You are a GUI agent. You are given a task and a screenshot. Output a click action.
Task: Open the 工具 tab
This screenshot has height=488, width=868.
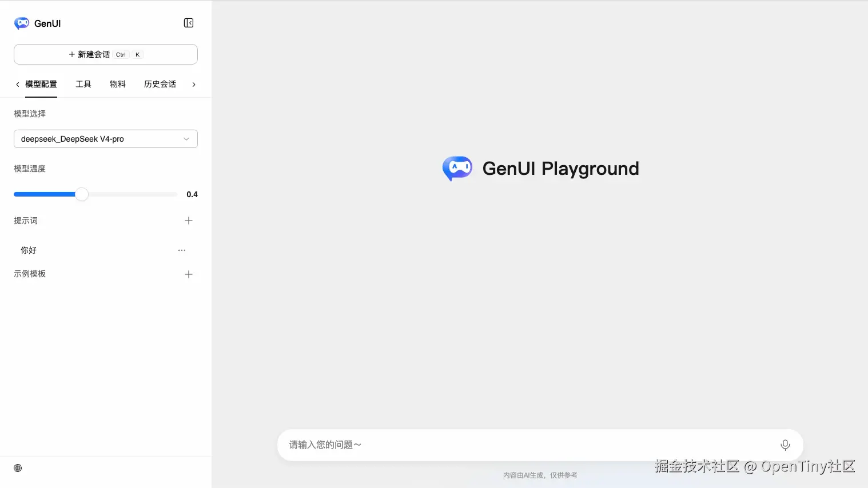83,84
